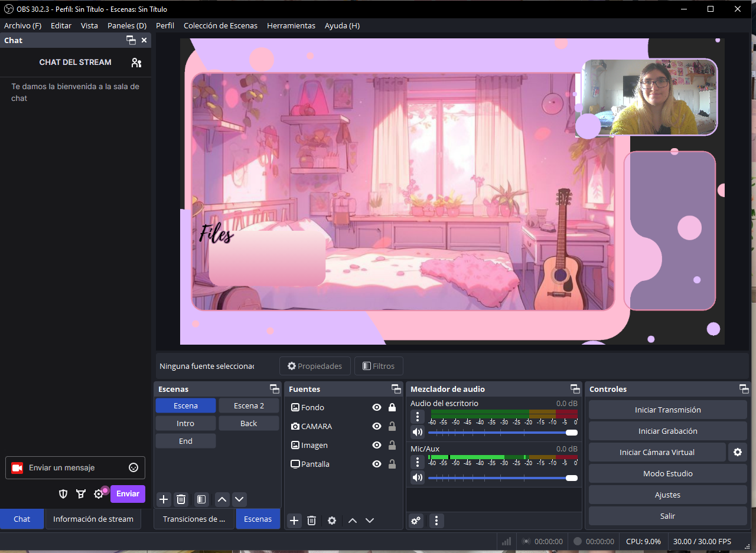The width and height of the screenshot is (756, 553).
Task: Click Iniciar Transmisión button
Action: pyautogui.click(x=668, y=410)
